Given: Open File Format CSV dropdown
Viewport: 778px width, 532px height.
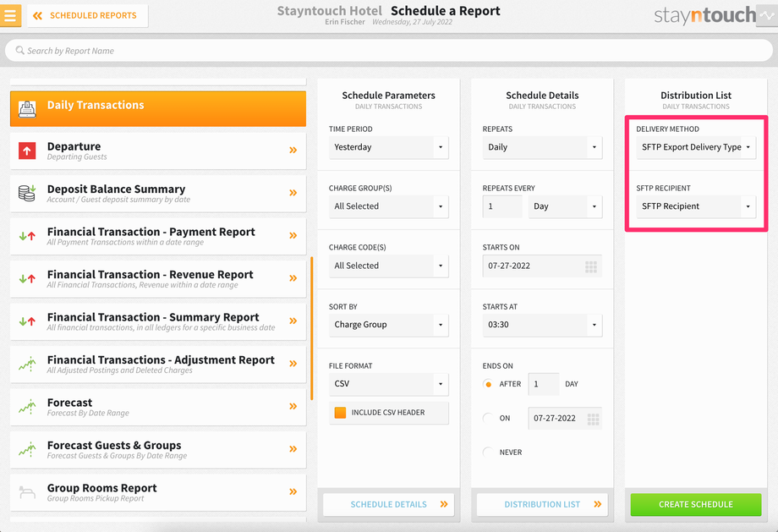Looking at the screenshot, I should 388,384.
